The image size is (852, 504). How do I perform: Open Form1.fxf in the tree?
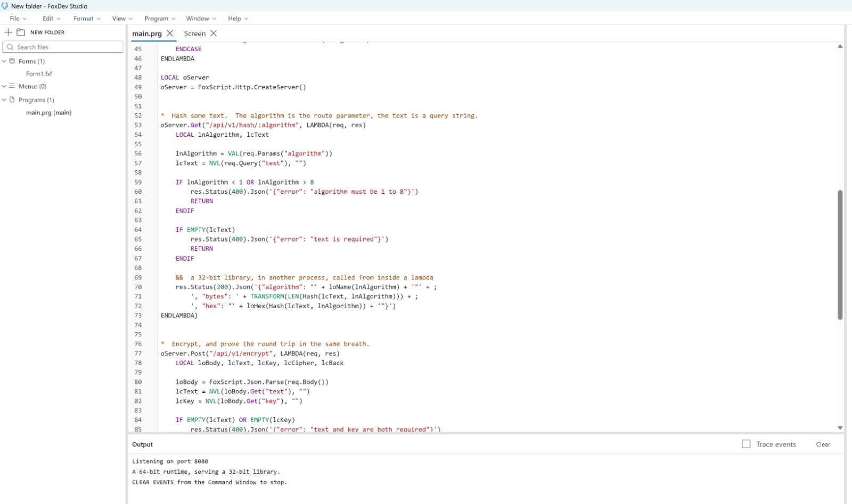tap(39, 74)
